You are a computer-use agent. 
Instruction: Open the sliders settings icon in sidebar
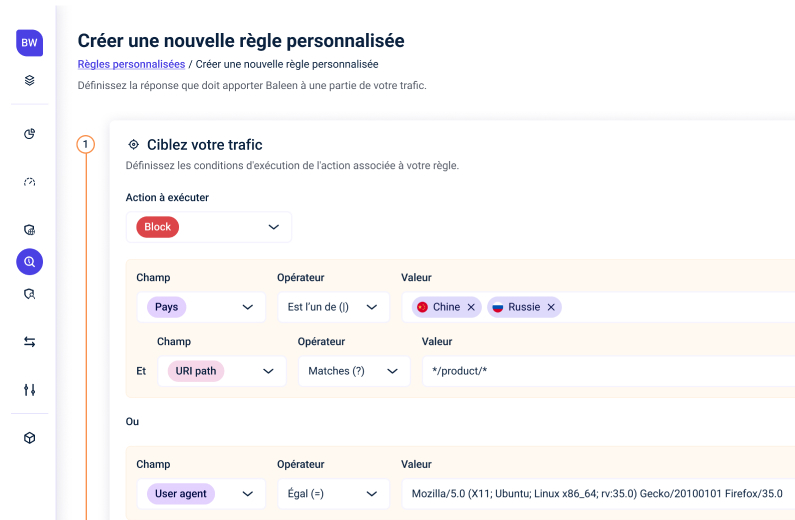click(x=29, y=390)
